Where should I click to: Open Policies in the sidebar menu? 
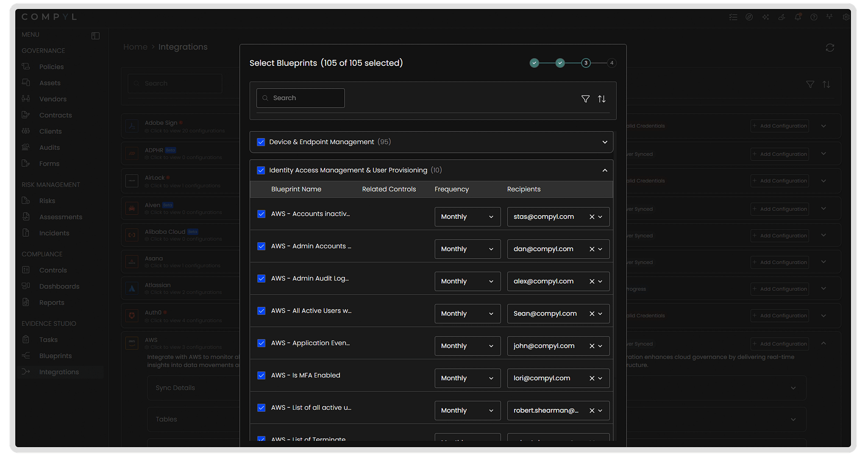pos(51,67)
